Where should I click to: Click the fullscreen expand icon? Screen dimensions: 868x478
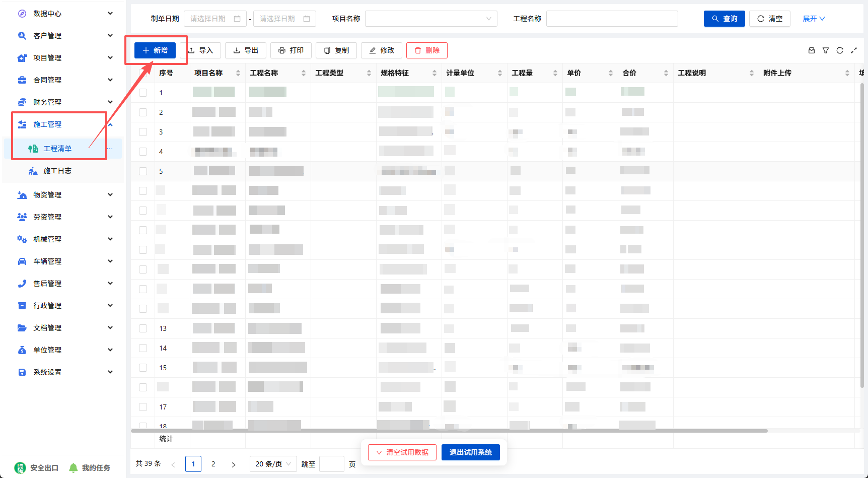pos(854,50)
